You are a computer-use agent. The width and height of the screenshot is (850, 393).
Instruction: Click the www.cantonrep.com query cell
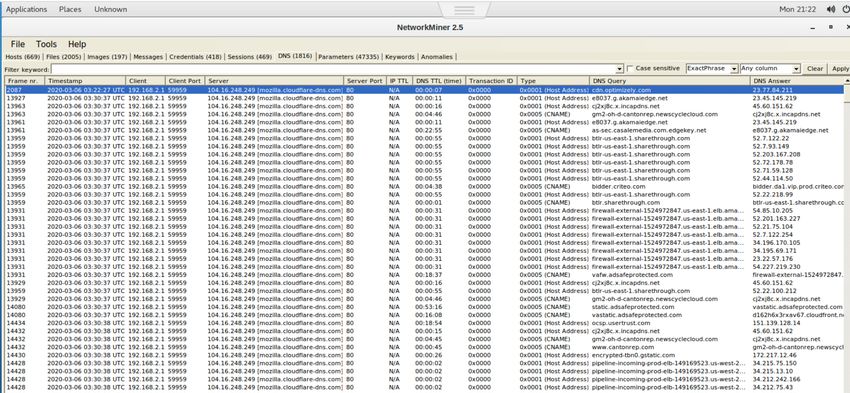[x=622, y=347]
